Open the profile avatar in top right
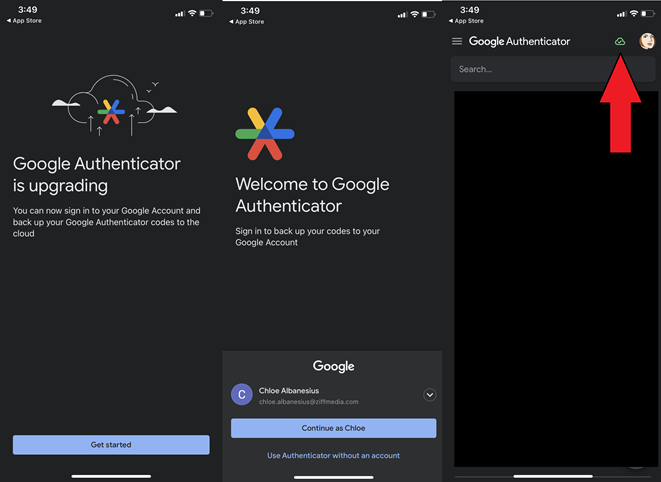 (647, 41)
